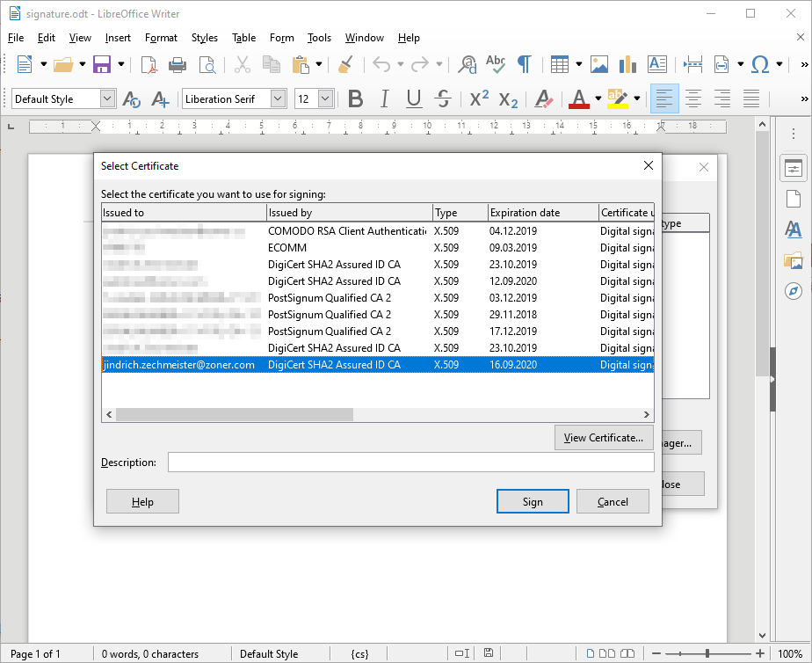The image size is (812, 663).
Task: Click the Insert Chart icon
Action: pos(627,65)
